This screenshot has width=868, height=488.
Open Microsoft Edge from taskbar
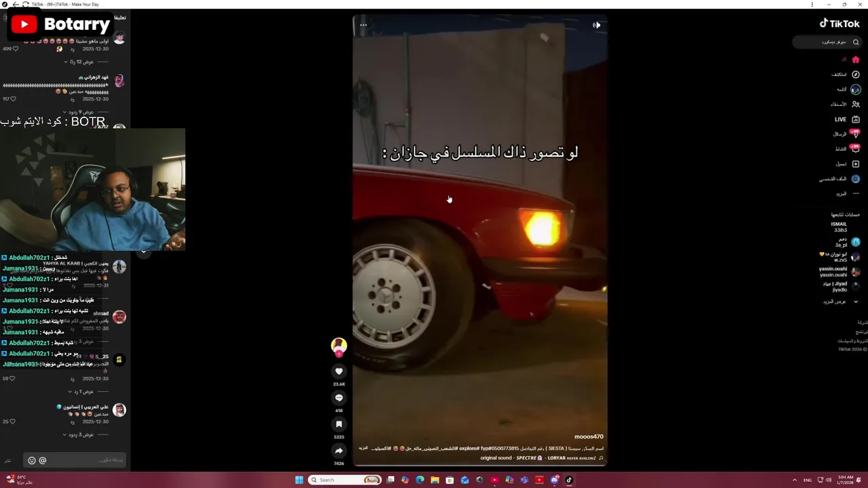(x=420, y=480)
